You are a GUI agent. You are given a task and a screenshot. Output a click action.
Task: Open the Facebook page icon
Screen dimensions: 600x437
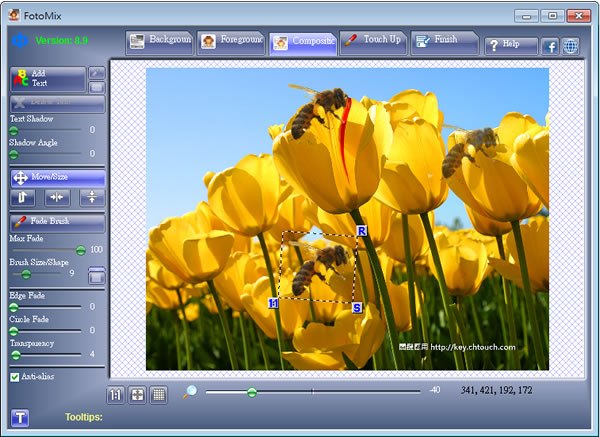coord(550,46)
